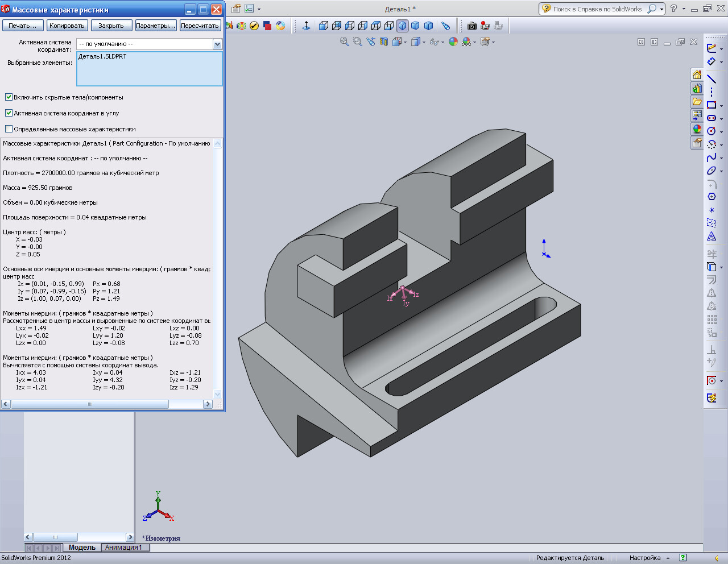
Task: Switch to the Анимация1 tab
Action: pyautogui.click(x=123, y=548)
